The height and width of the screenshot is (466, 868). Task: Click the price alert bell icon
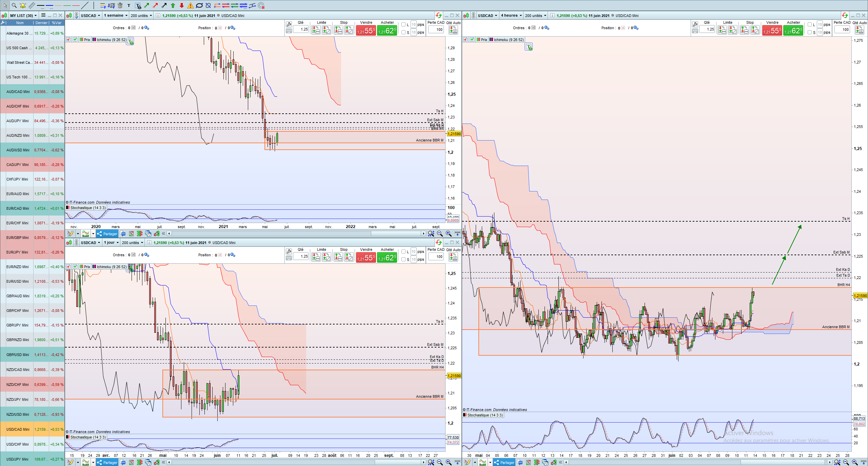coord(23,5)
